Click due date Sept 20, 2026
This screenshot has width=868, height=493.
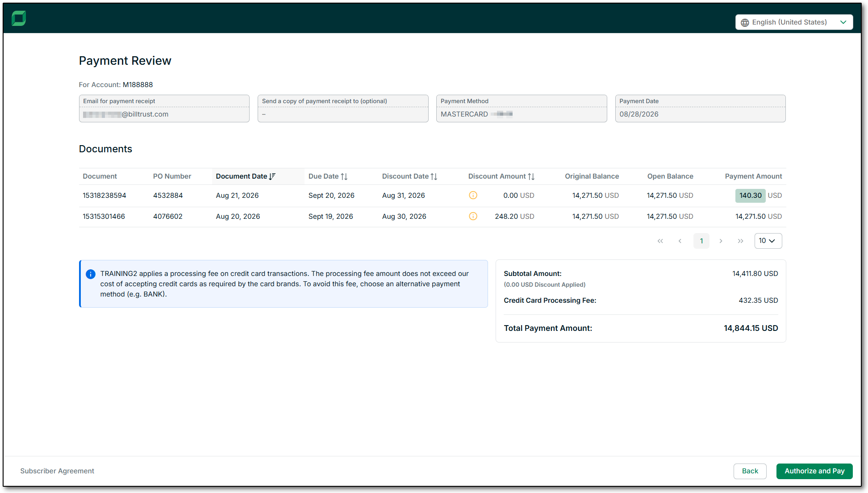click(331, 196)
